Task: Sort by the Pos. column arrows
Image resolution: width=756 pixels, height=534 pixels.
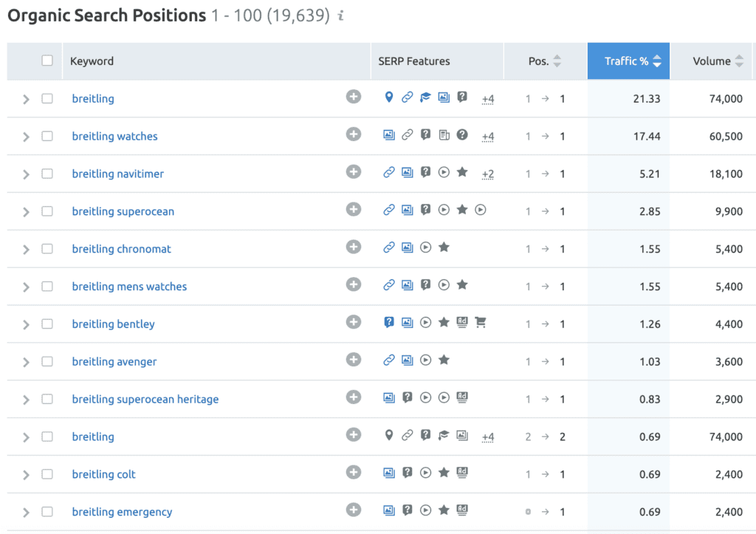Action: (557, 61)
